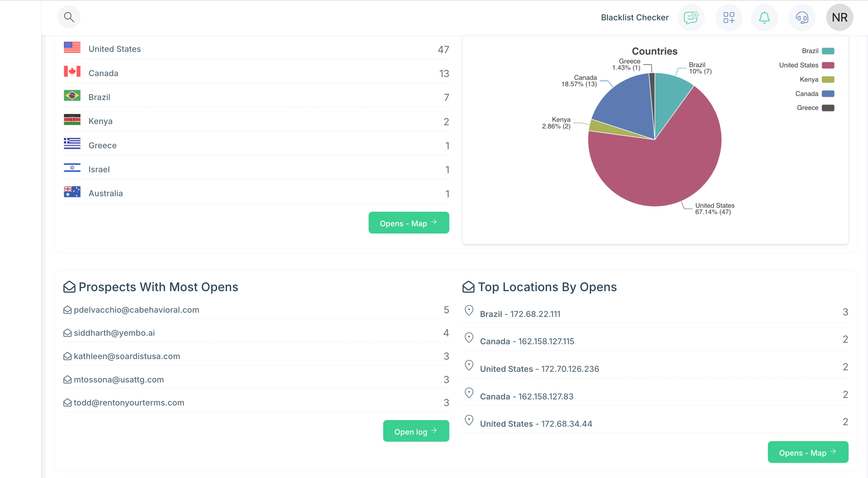Screen dimensions: 868x478
Task: Click the United States color swatch in the legend
Action: coord(828,65)
